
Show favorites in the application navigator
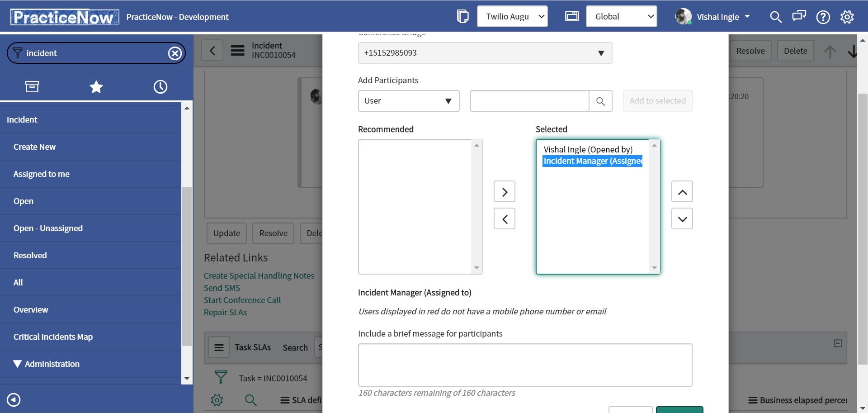[96, 86]
